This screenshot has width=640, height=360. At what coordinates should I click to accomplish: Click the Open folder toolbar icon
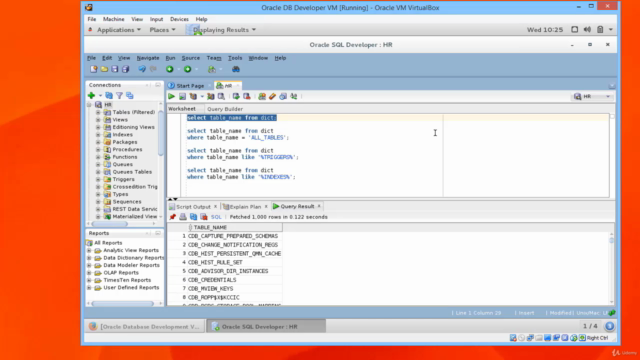click(x=104, y=69)
